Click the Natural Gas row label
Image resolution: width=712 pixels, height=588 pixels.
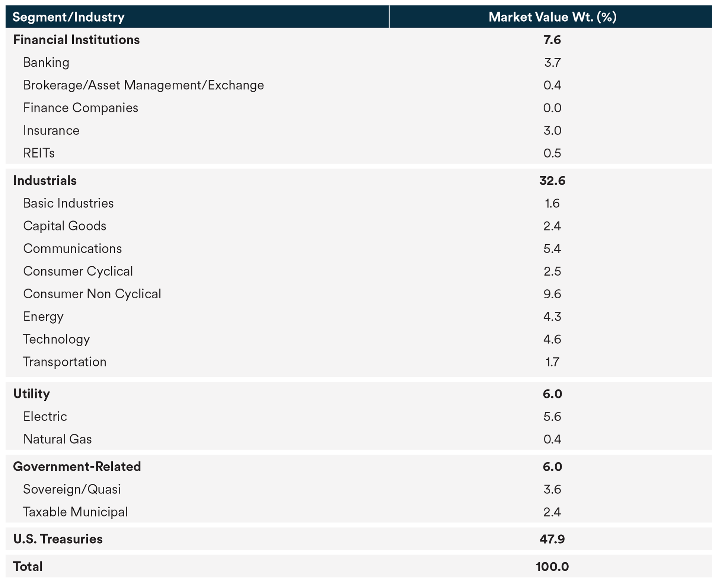point(57,439)
